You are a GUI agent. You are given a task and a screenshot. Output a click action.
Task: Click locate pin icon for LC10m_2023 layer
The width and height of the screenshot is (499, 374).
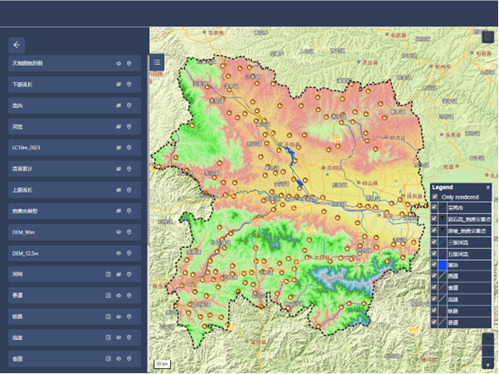point(129,148)
